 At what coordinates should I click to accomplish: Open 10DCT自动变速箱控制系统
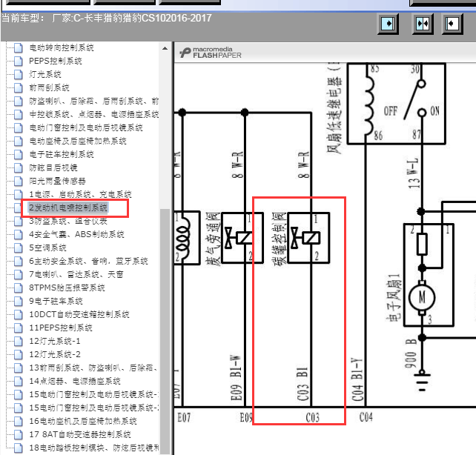point(79,314)
